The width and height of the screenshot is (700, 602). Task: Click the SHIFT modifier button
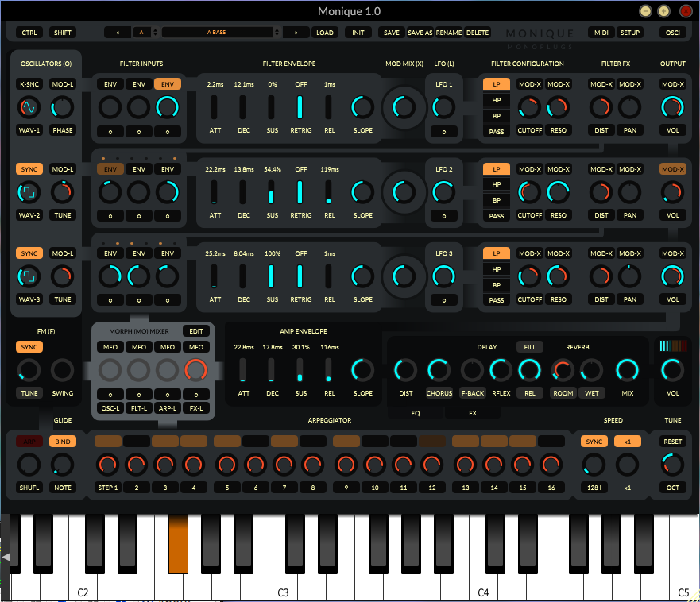pos(63,33)
